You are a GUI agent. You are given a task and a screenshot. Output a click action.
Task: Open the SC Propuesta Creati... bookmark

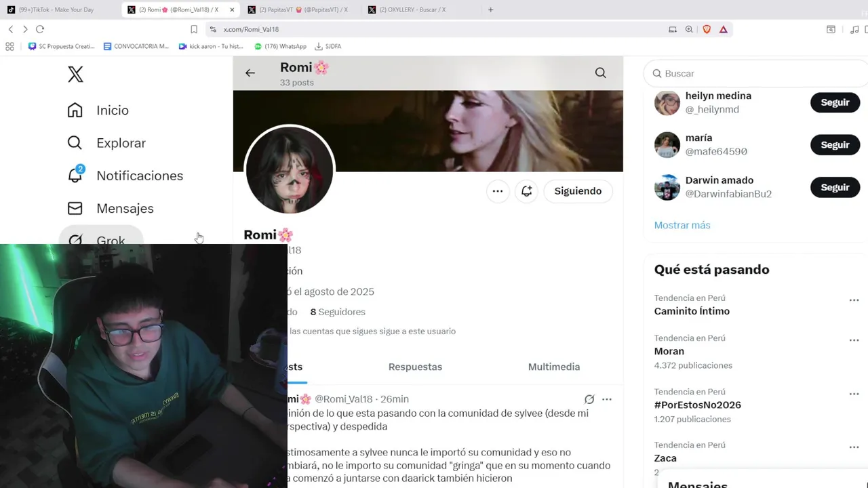click(61, 46)
